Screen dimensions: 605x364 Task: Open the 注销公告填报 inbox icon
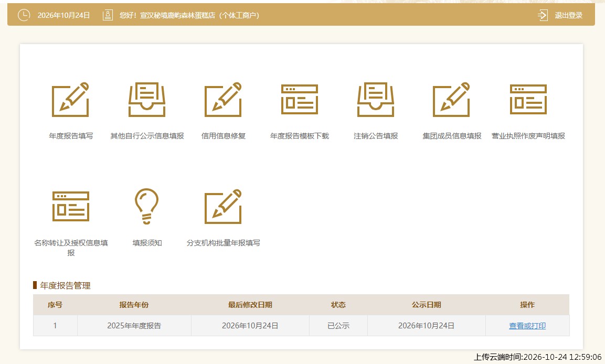coord(376,100)
